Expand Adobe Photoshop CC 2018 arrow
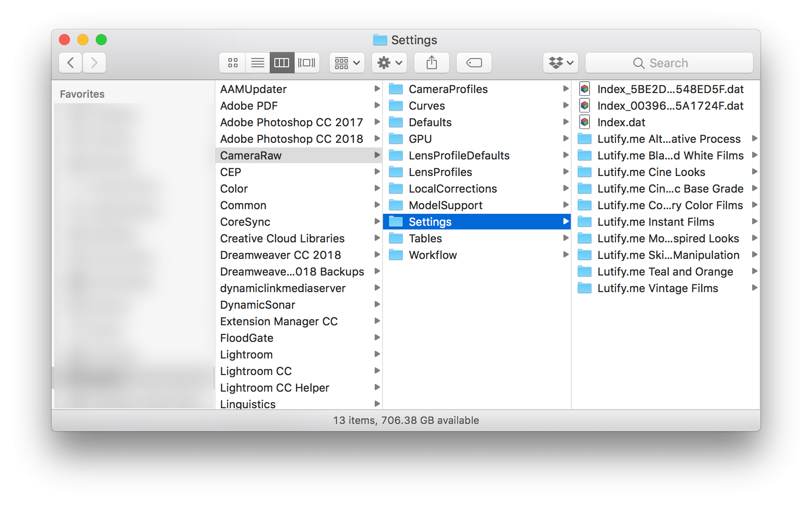This screenshot has height=505, width=812. 377,138
